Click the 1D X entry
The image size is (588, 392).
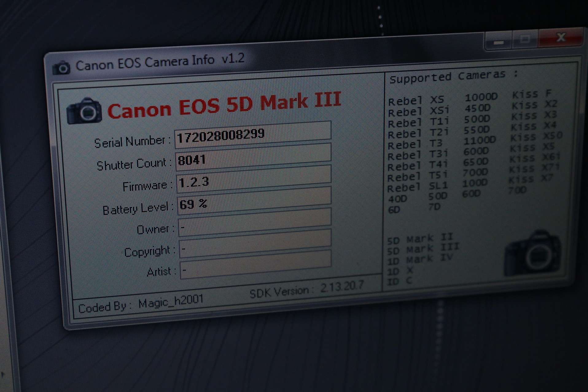point(400,271)
